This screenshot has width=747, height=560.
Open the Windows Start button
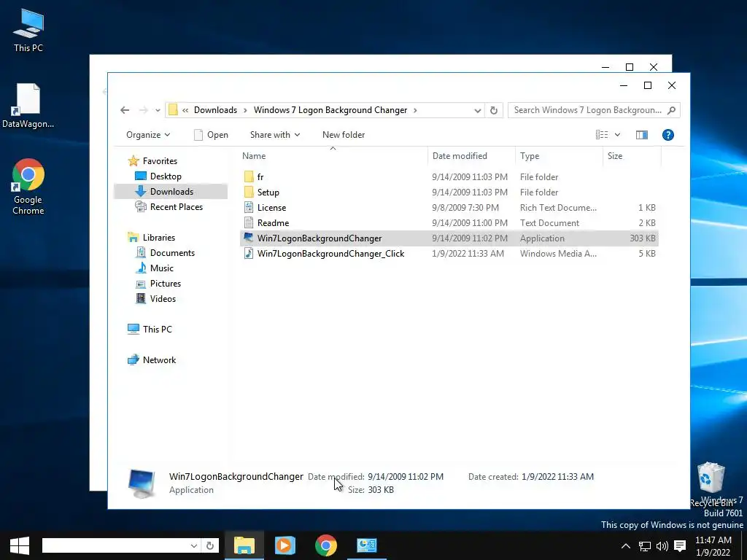point(20,545)
